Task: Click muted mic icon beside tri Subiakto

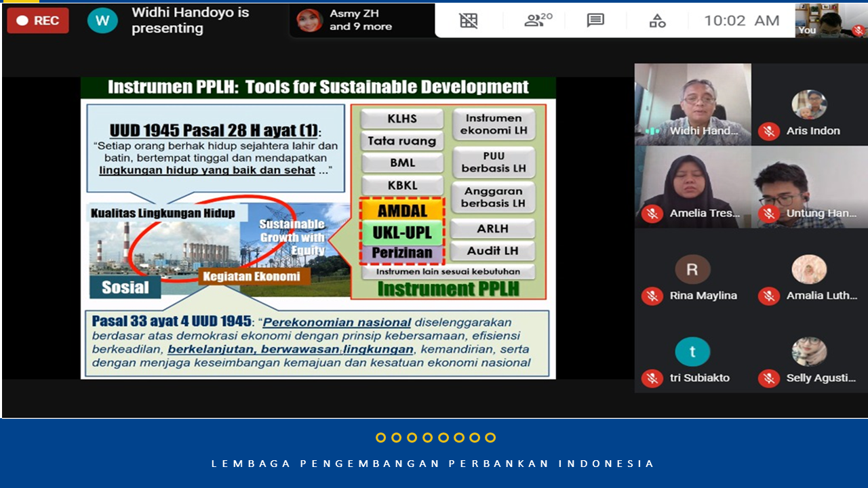Action: 652,378
